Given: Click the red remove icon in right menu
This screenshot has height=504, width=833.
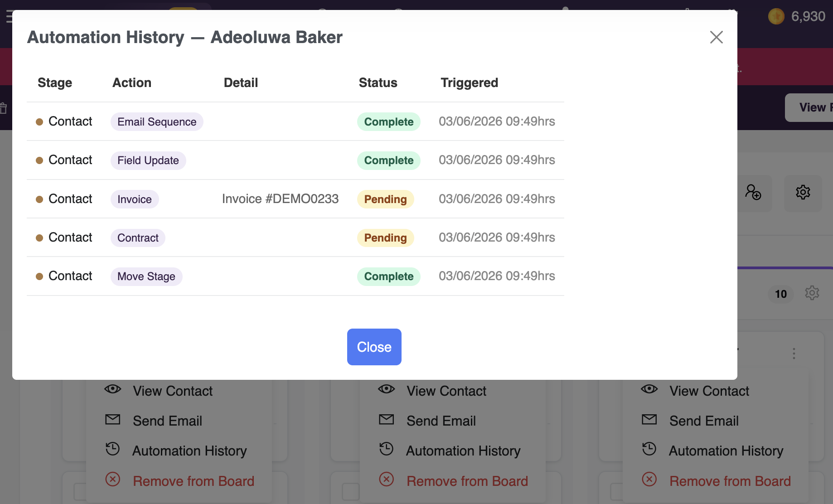Looking at the screenshot, I should click(x=649, y=479).
